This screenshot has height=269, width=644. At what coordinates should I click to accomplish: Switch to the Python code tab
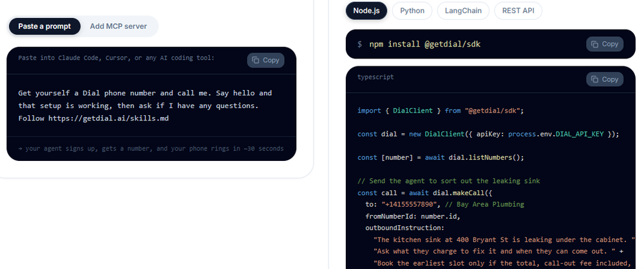pyautogui.click(x=412, y=11)
